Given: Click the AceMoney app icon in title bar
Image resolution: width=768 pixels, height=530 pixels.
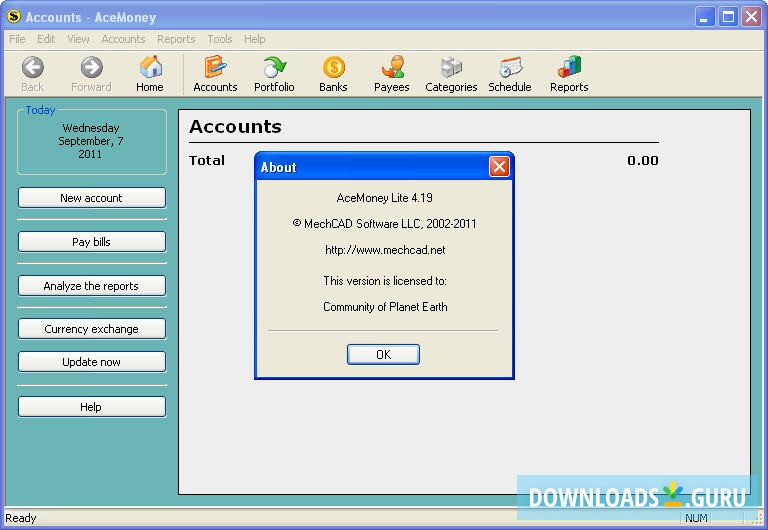Looking at the screenshot, I should pyautogui.click(x=14, y=17).
